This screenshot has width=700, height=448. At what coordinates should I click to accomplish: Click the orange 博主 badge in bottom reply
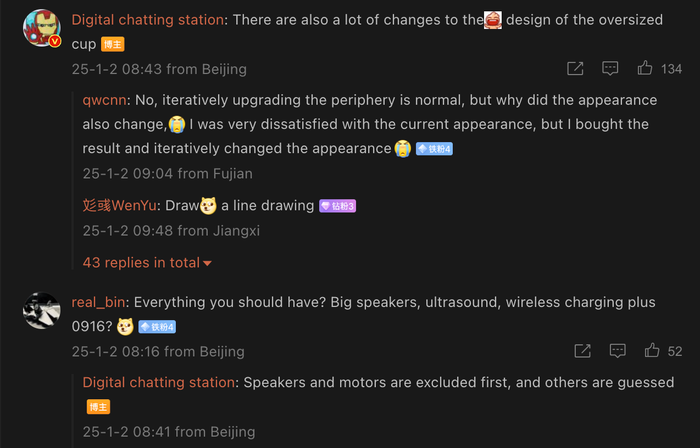(x=98, y=407)
